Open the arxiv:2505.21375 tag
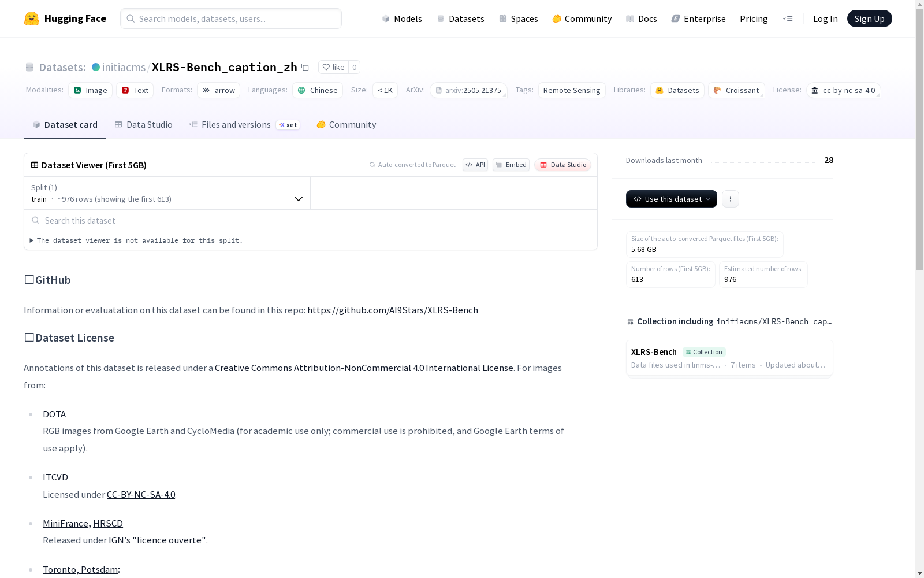 (468, 90)
